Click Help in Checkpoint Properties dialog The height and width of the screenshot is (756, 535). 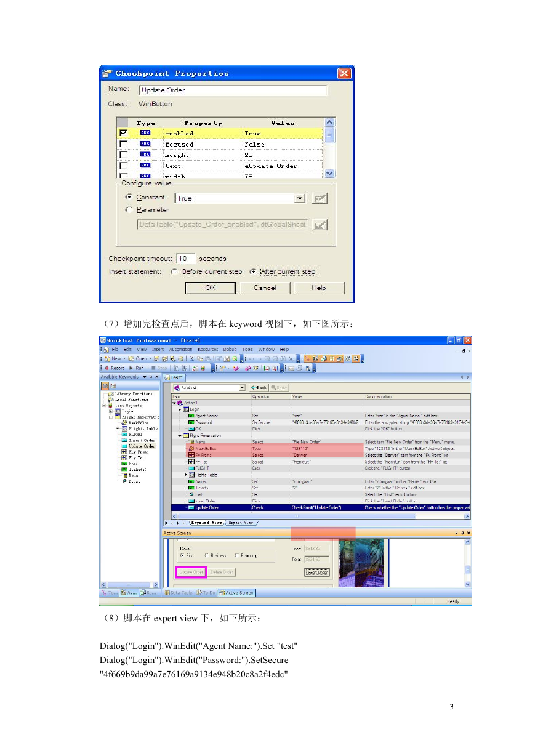(x=318, y=288)
